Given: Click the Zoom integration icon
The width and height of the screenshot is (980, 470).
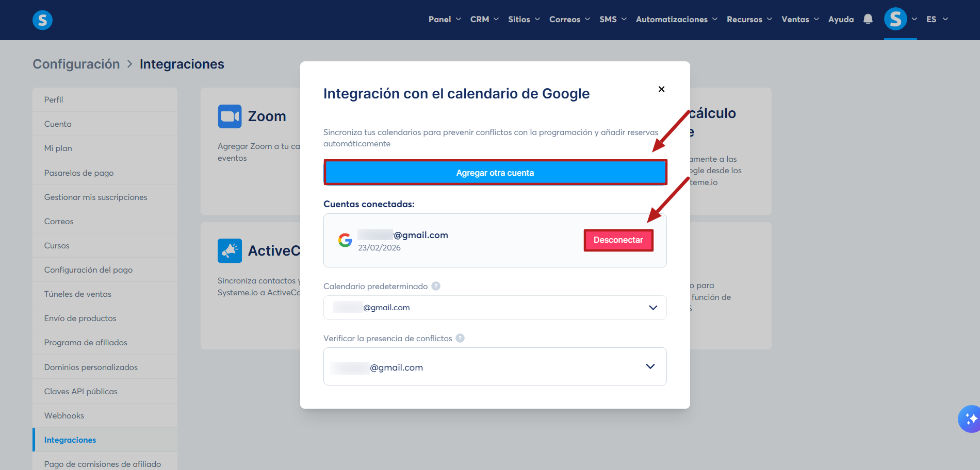Looking at the screenshot, I should point(230,116).
